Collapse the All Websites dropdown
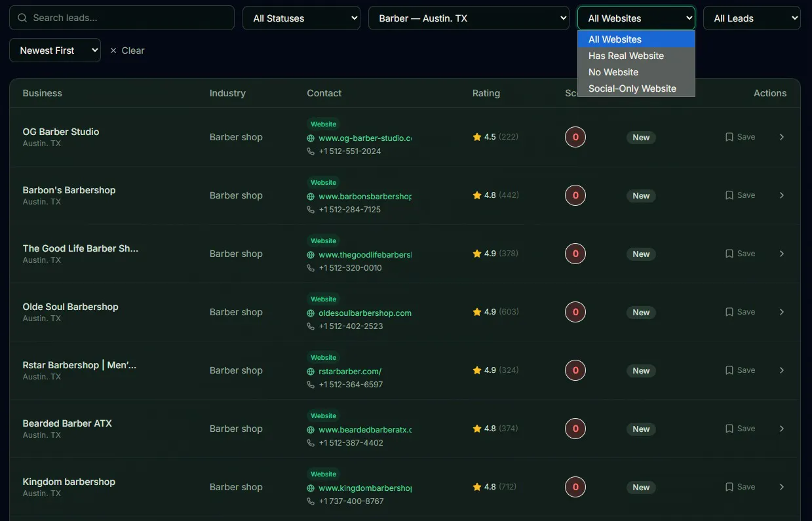 click(x=636, y=18)
